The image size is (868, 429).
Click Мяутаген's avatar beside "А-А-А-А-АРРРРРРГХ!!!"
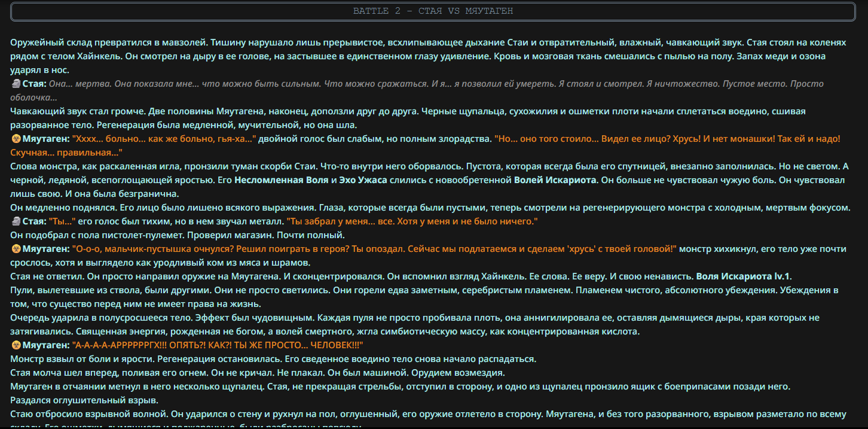pyautogui.click(x=16, y=345)
